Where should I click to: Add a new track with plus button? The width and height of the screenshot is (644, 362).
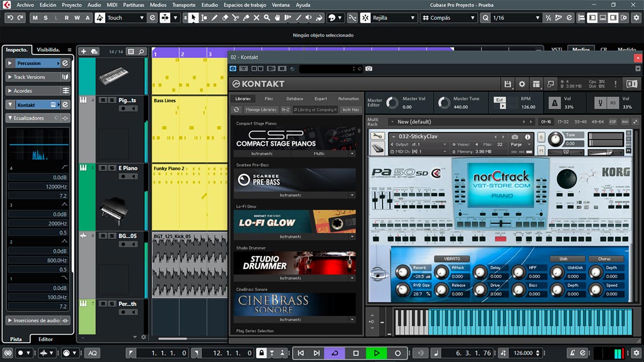(x=83, y=51)
